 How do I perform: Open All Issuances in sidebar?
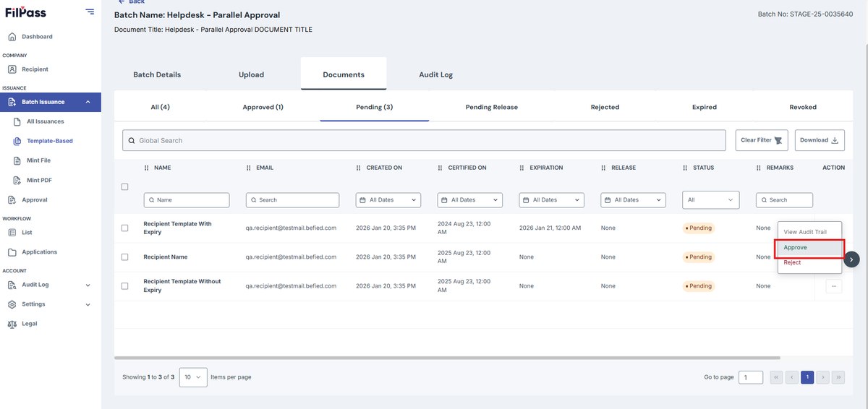click(45, 121)
